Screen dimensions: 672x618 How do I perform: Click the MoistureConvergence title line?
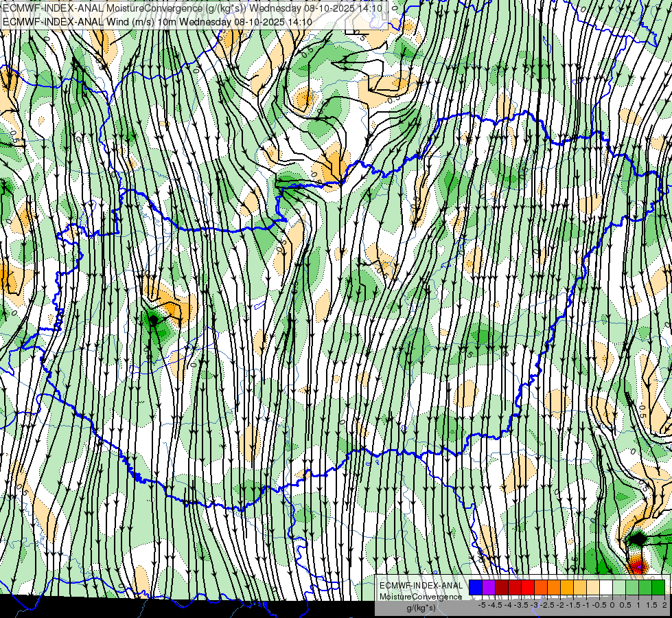click(193, 8)
